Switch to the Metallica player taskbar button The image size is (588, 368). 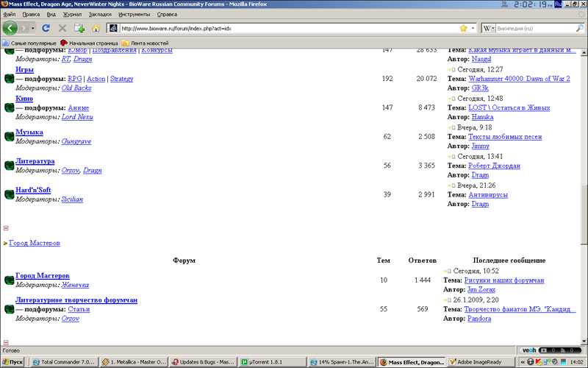tap(134, 362)
